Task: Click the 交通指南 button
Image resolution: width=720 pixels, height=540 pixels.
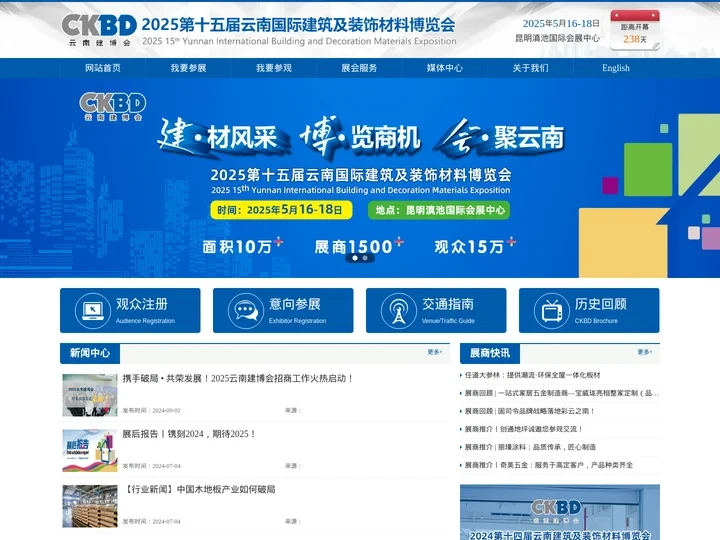Action: click(x=436, y=310)
